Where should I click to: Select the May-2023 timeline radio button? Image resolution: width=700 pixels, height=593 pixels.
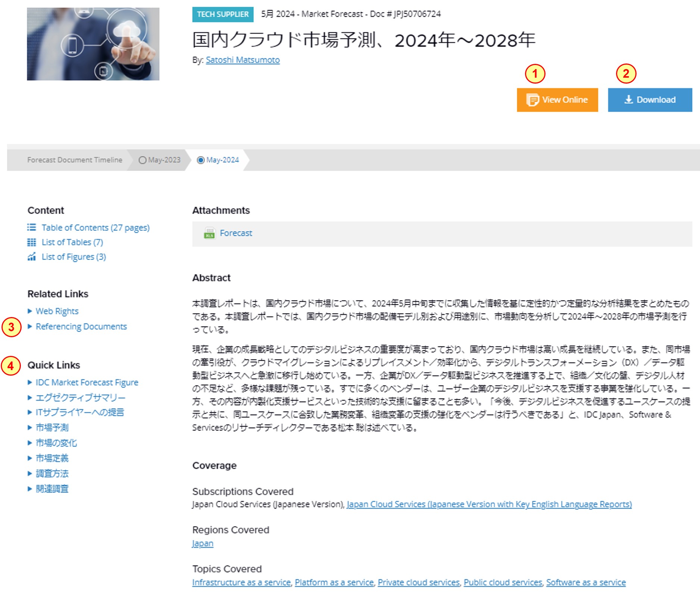pyautogui.click(x=142, y=160)
